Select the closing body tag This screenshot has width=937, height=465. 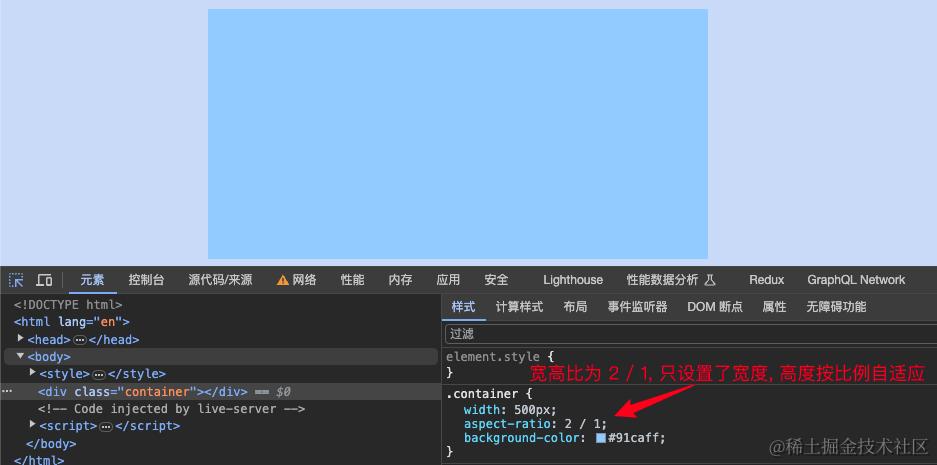[x=51, y=444]
